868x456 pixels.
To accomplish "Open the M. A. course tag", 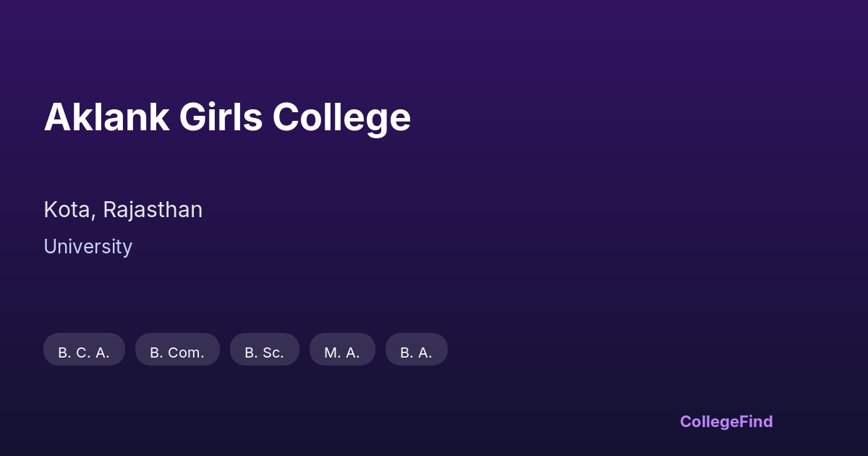I will click(x=342, y=350).
